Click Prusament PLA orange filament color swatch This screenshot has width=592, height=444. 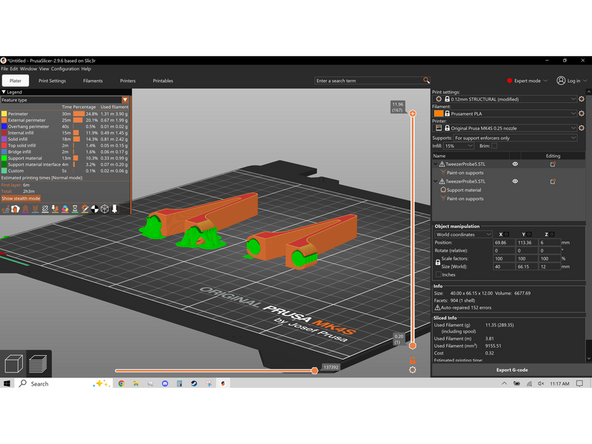[x=438, y=113]
